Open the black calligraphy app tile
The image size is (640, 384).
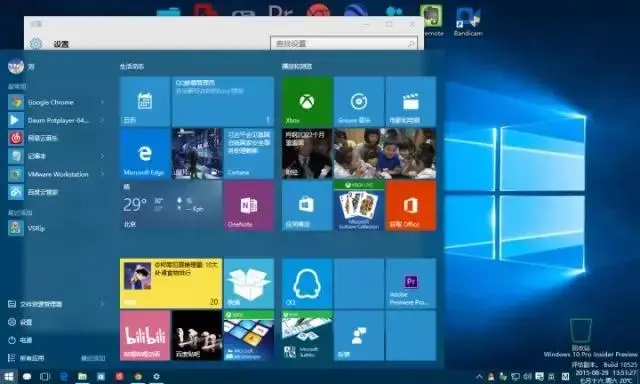pyautogui.click(x=197, y=335)
